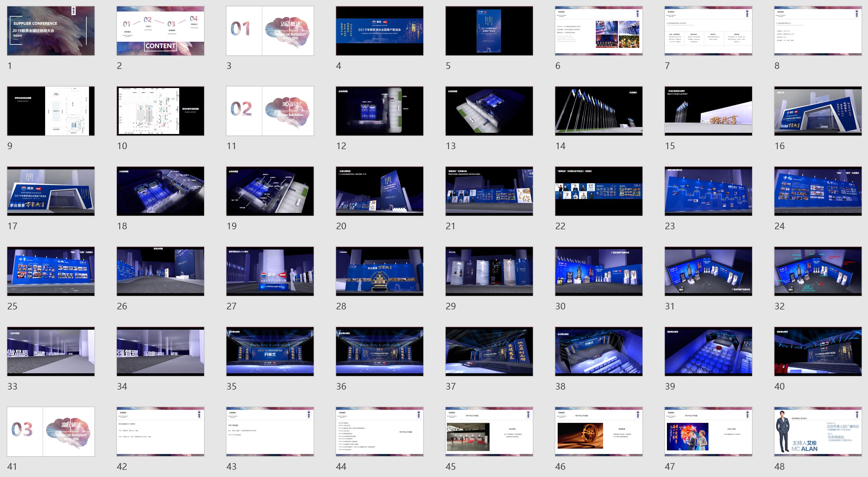Image resolution: width=868 pixels, height=477 pixels.
Task: Select slide 7 four-column text thumbnail
Action: pos(708,31)
